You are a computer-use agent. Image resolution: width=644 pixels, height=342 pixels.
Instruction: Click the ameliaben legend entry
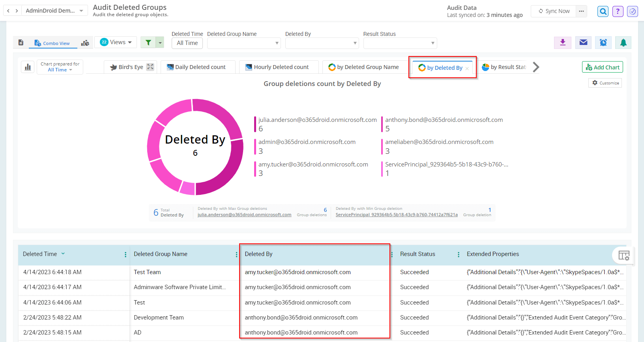[437, 146]
